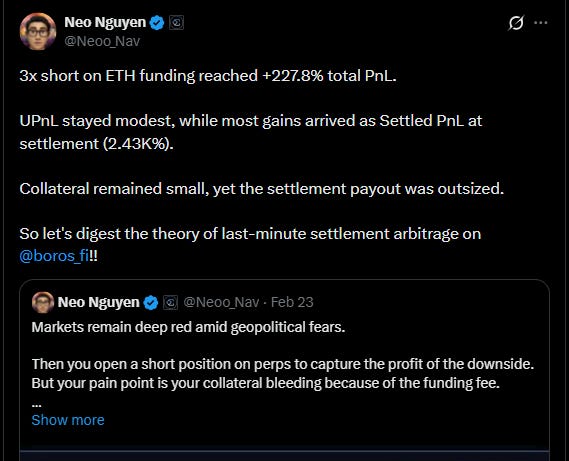
Task: Click the 'Collateral remained small' line of the post
Action: tap(262, 189)
